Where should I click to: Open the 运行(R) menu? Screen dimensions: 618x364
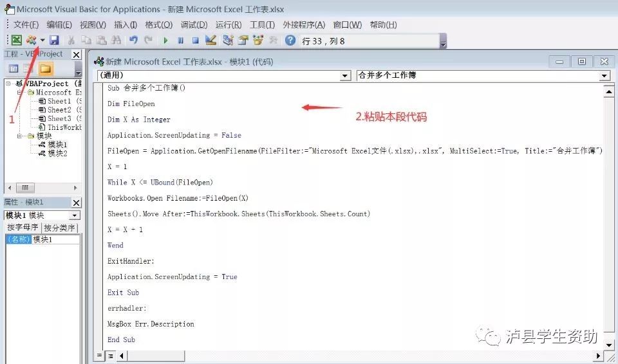point(228,25)
